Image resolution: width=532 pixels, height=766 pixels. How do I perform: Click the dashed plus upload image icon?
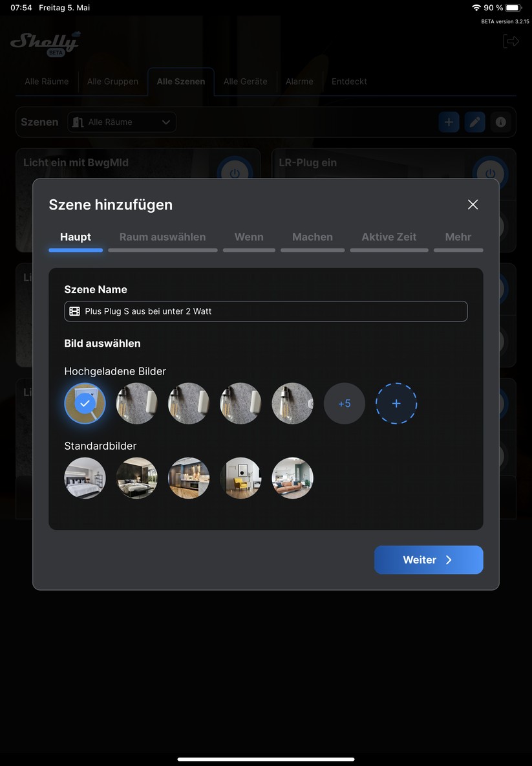(396, 404)
